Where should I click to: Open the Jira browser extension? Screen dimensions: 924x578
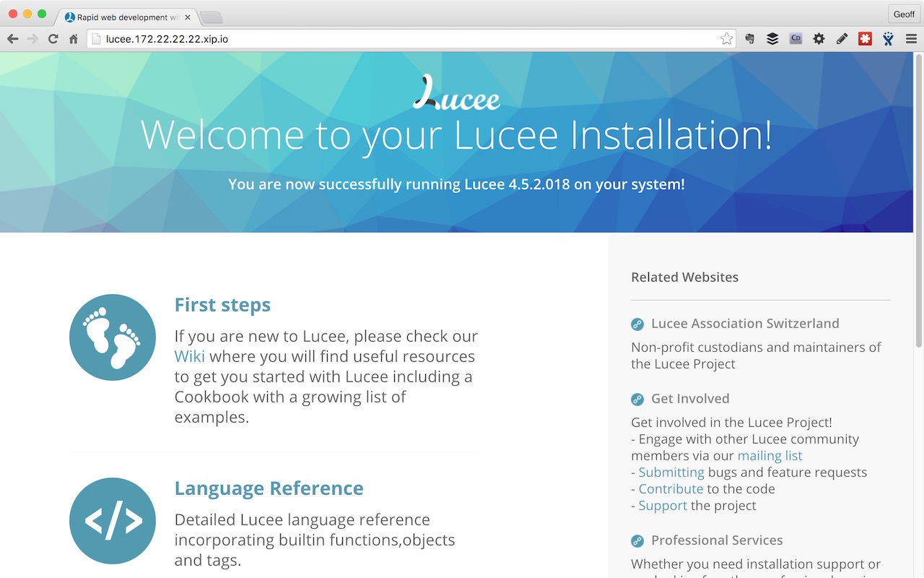[x=888, y=38]
